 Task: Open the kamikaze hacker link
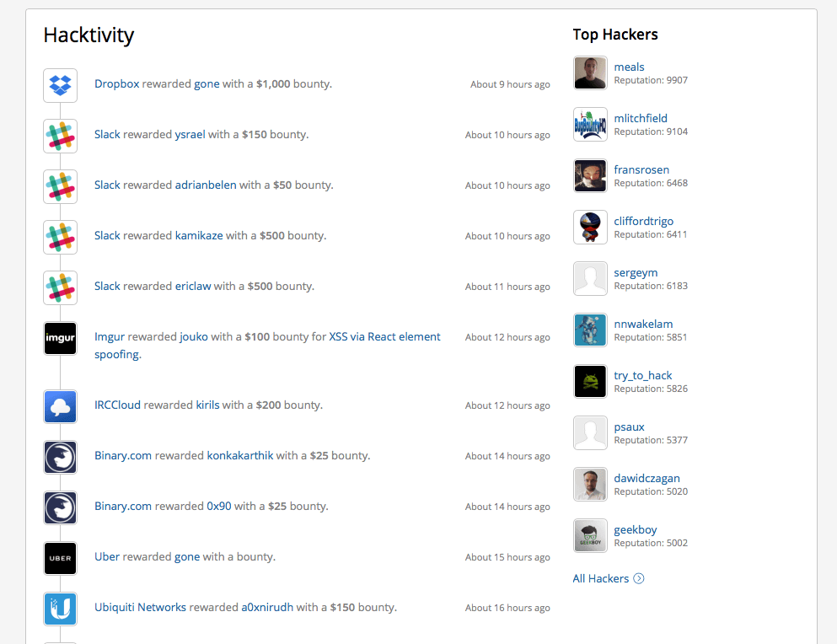(x=199, y=235)
